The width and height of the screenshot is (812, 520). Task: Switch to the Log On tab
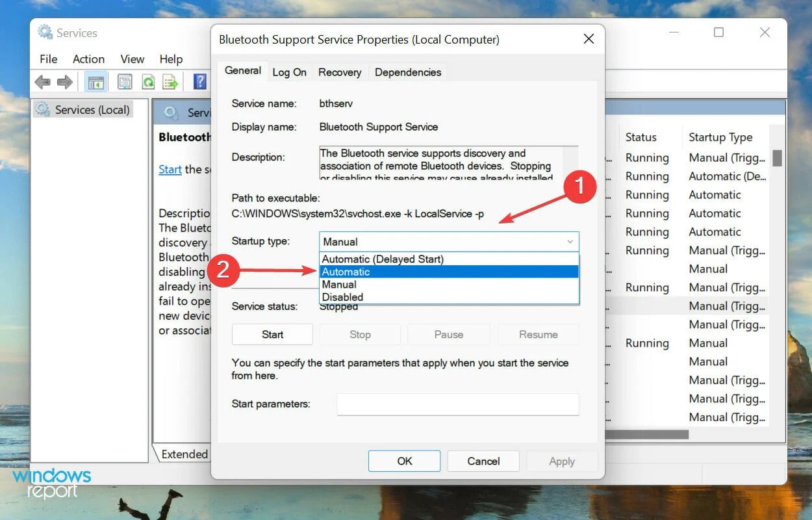click(289, 72)
